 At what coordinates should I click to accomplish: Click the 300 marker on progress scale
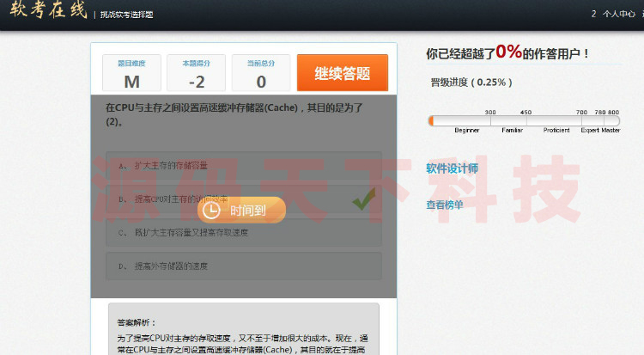pyautogui.click(x=490, y=112)
